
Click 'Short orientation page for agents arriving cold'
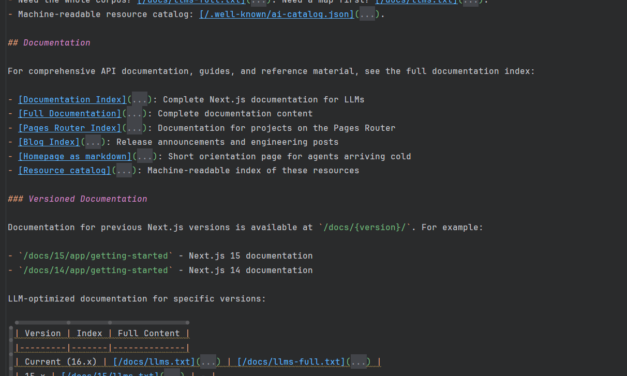click(x=290, y=156)
